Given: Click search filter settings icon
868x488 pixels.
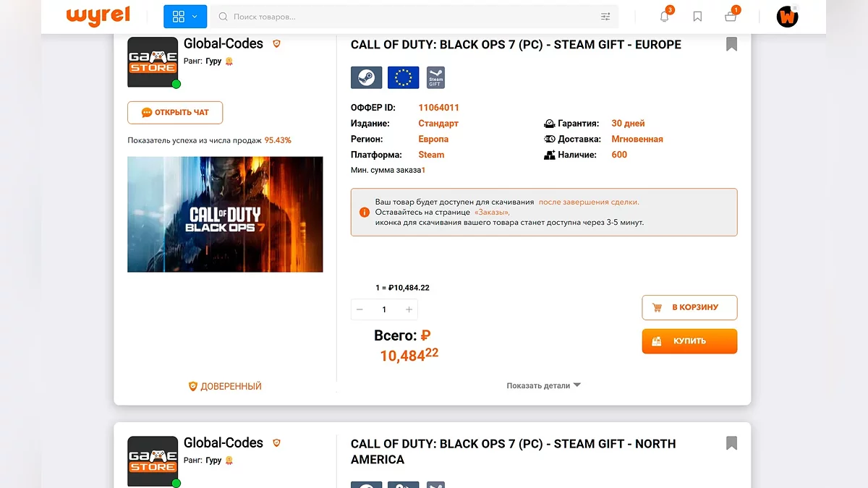Looking at the screenshot, I should [x=605, y=17].
